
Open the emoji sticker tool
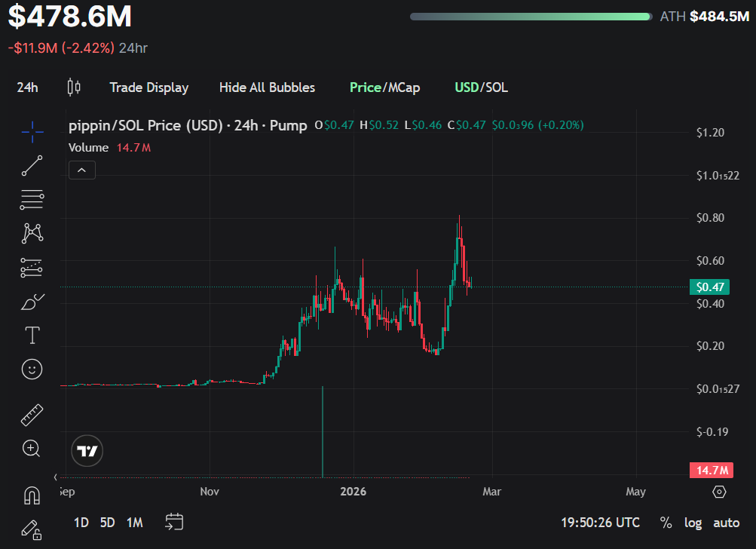(31, 369)
